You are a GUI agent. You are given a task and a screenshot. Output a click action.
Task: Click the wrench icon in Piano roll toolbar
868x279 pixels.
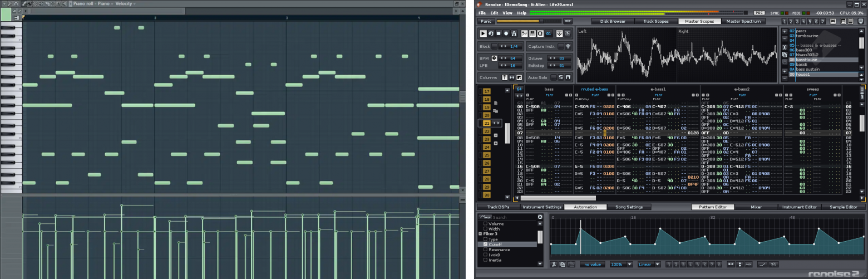pos(9,4)
